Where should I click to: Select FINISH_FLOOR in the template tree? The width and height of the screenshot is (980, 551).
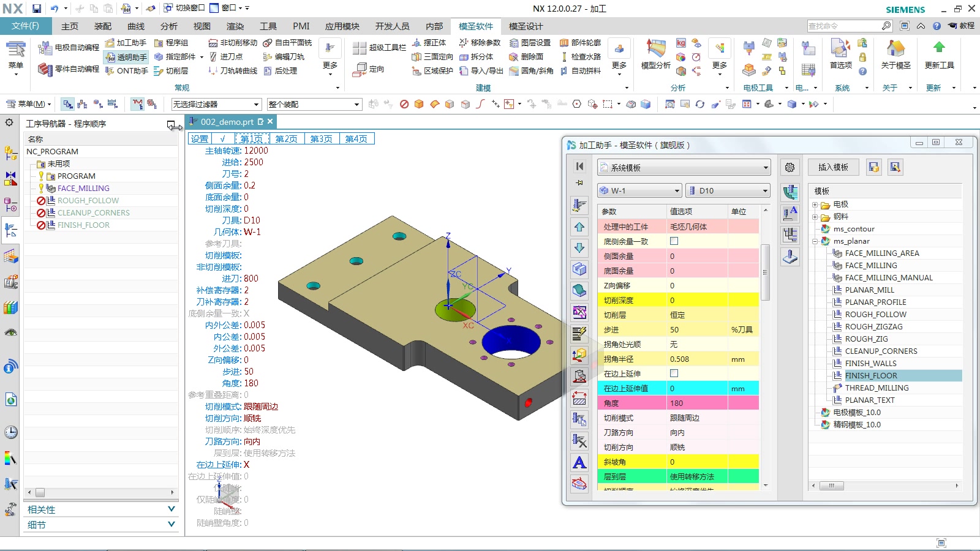tap(871, 376)
